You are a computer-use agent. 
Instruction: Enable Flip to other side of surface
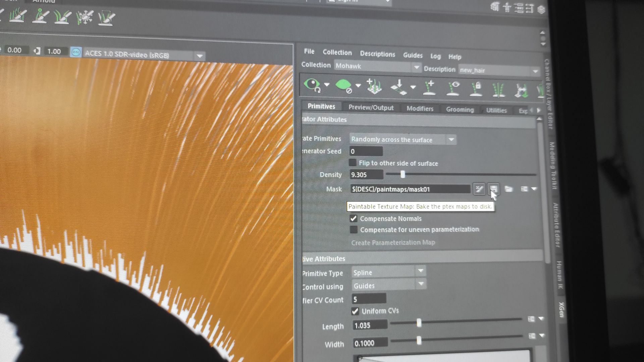tap(353, 163)
